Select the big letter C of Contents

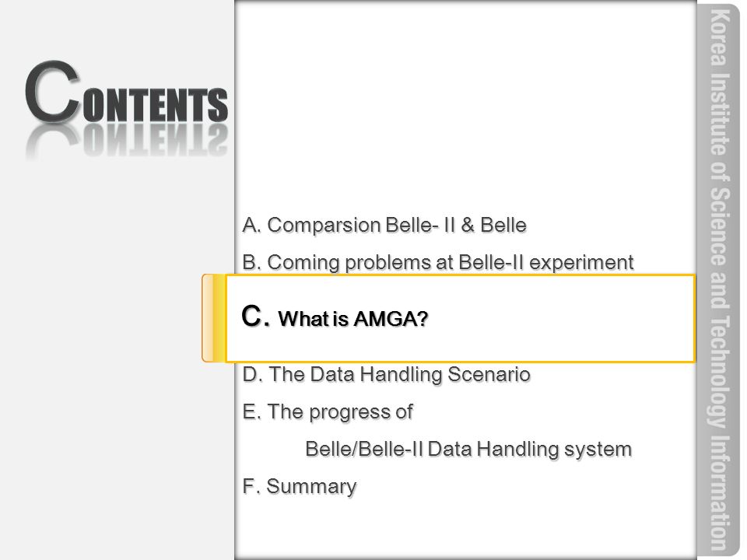[52, 90]
